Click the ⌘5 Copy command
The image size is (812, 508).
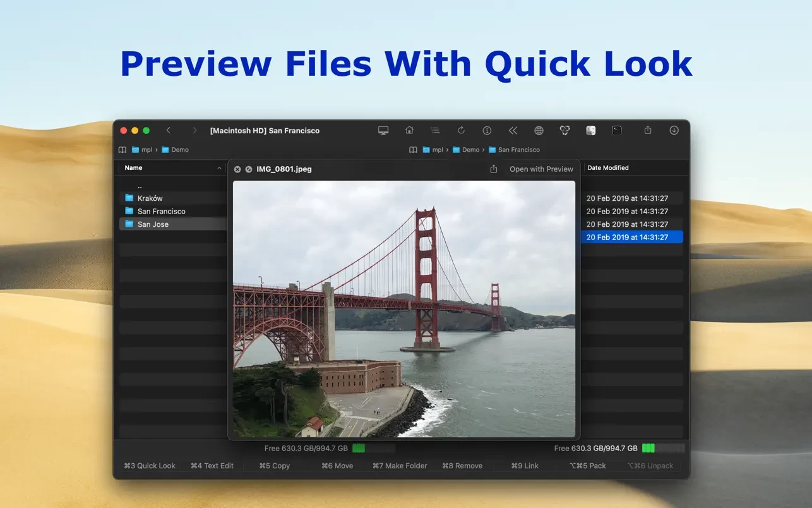coord(274,466)
